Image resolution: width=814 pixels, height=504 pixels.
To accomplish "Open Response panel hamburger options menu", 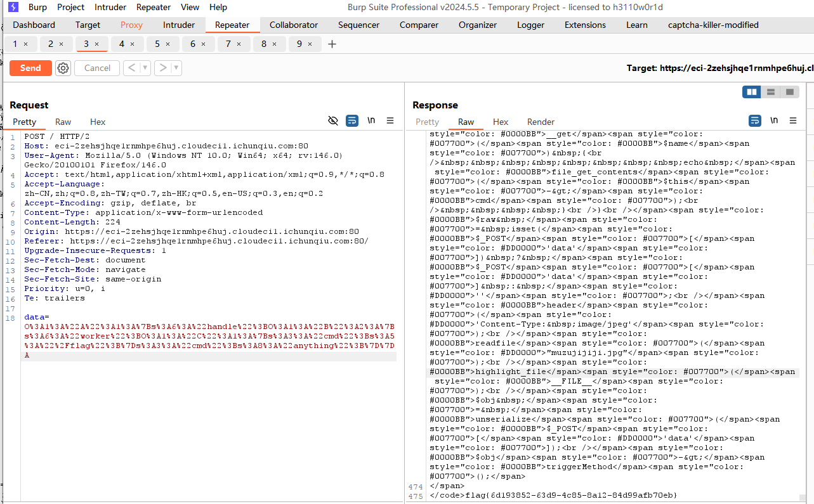I will pyautogui.click(x=793, y=120).
